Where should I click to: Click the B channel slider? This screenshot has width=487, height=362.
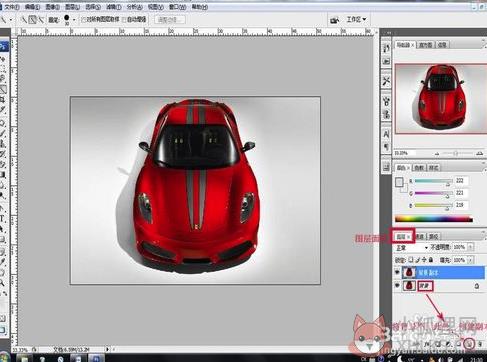click(433, 206)
